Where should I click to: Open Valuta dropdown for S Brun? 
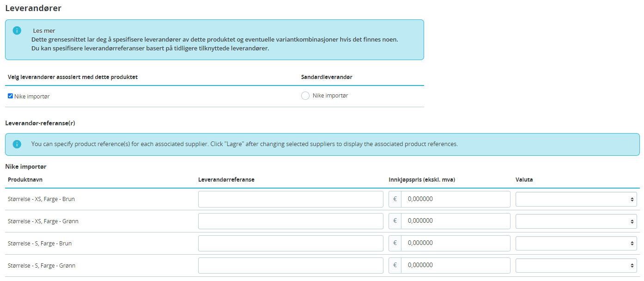(576, 244)
